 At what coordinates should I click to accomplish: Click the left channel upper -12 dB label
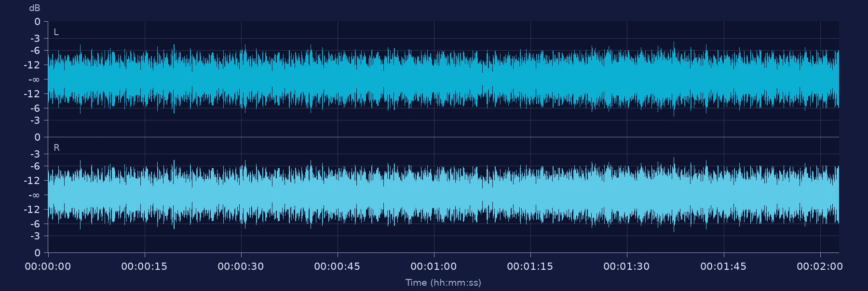(32, 65)
